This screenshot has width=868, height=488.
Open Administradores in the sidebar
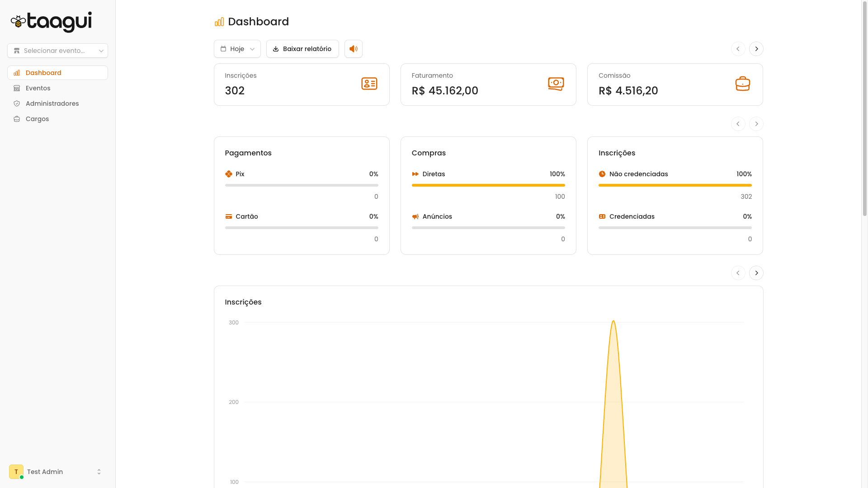pos(57,103)
